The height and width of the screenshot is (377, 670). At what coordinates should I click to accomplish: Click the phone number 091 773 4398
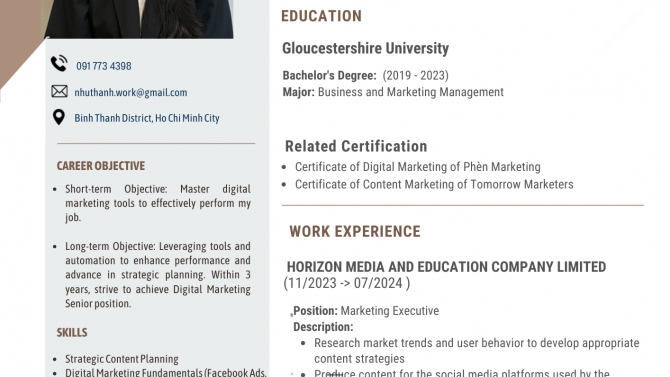point(104,66)
